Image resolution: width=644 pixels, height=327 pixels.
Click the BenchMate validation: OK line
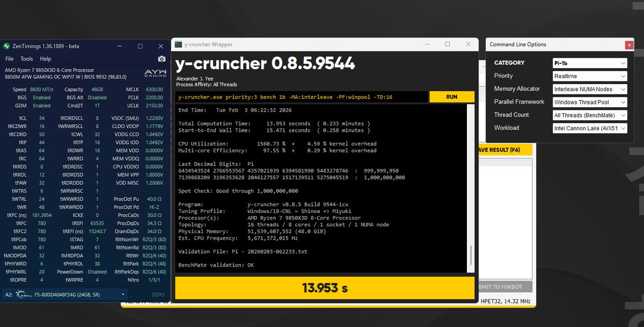pos(216,265)
